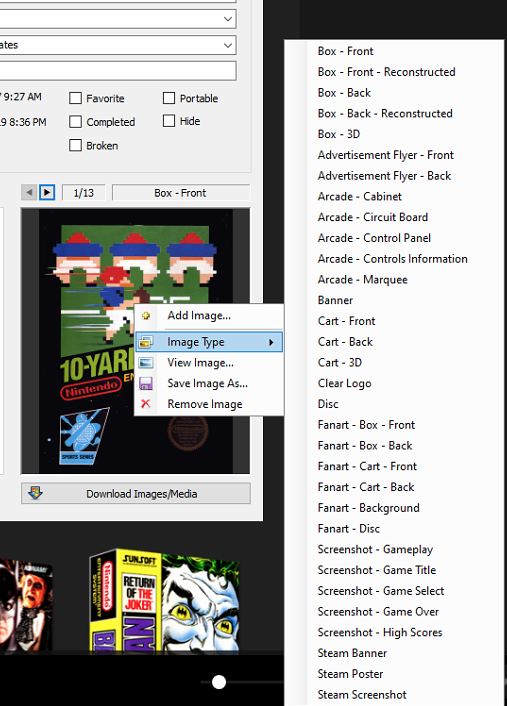Click the white zoom slider handle

[x=219, y=682]
